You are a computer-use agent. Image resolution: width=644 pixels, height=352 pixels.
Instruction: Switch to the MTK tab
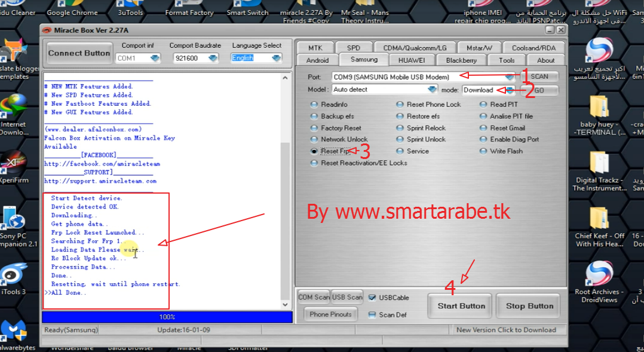click(315, 48)
